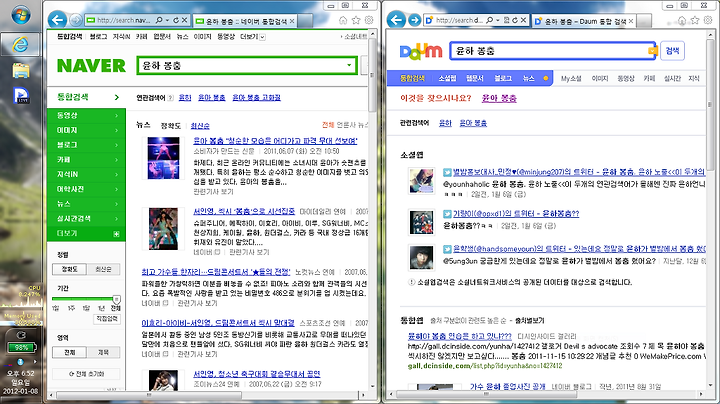Open the Naver search box autocomplete dropdown

point(349,65)
